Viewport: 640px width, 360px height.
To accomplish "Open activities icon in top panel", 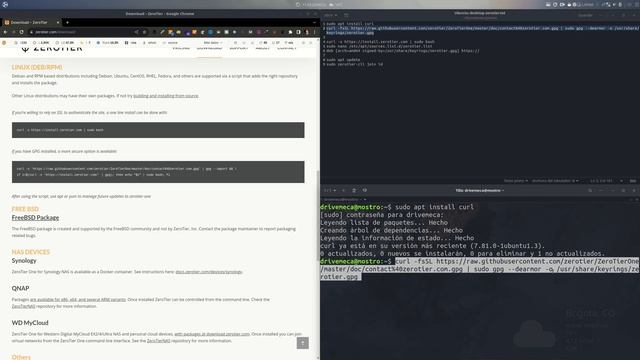I will coord(5,4).
